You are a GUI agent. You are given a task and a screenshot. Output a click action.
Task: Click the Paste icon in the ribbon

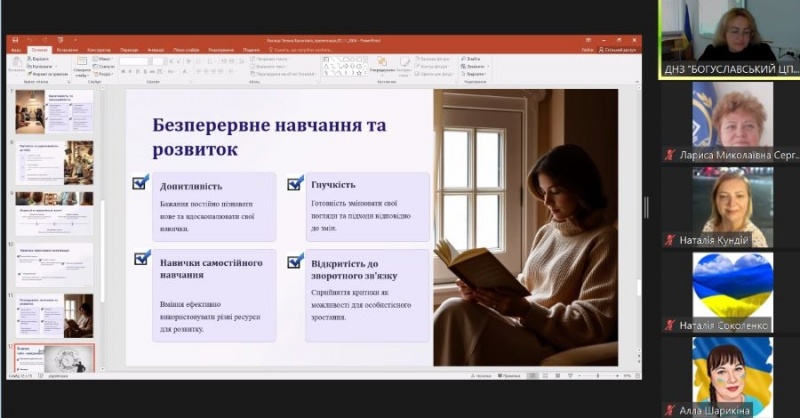point(17,65)
